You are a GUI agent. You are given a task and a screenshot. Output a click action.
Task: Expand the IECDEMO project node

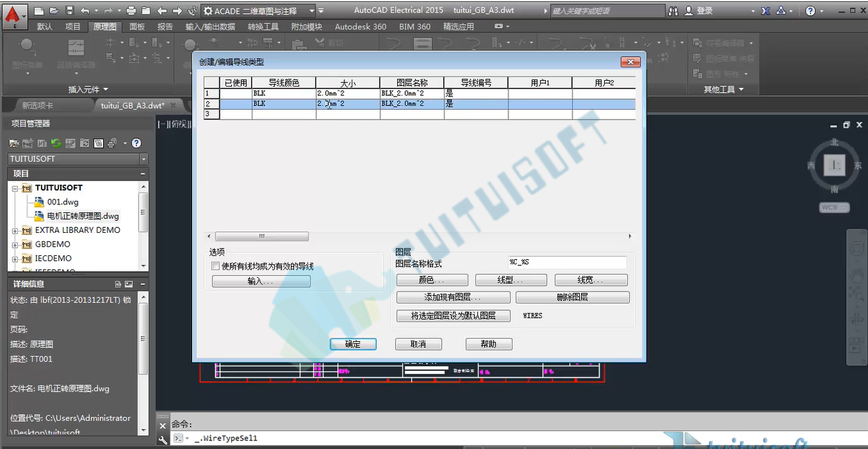pos(15,259)
